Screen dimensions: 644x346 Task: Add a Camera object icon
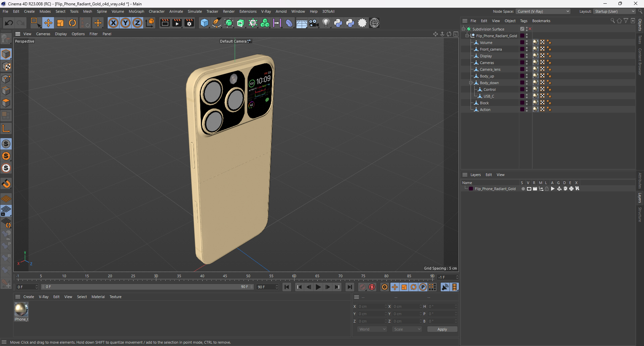tap(314, 23)
